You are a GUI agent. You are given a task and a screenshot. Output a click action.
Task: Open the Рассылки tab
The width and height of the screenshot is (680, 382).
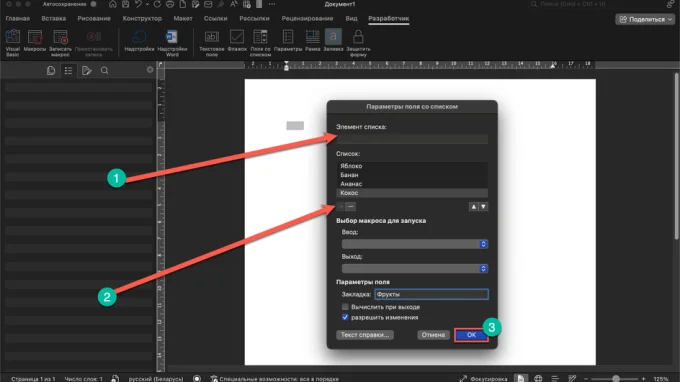255,19
